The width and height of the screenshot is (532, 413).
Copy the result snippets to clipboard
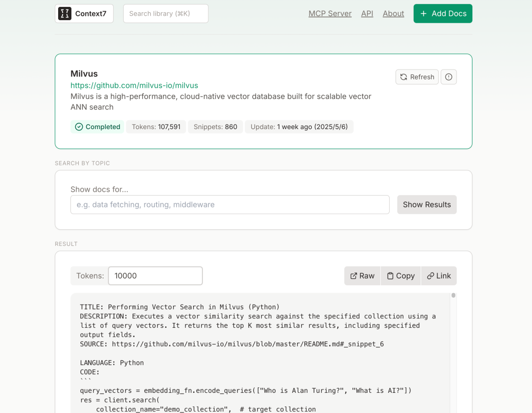pyautogui.click(x=400, y=276)
